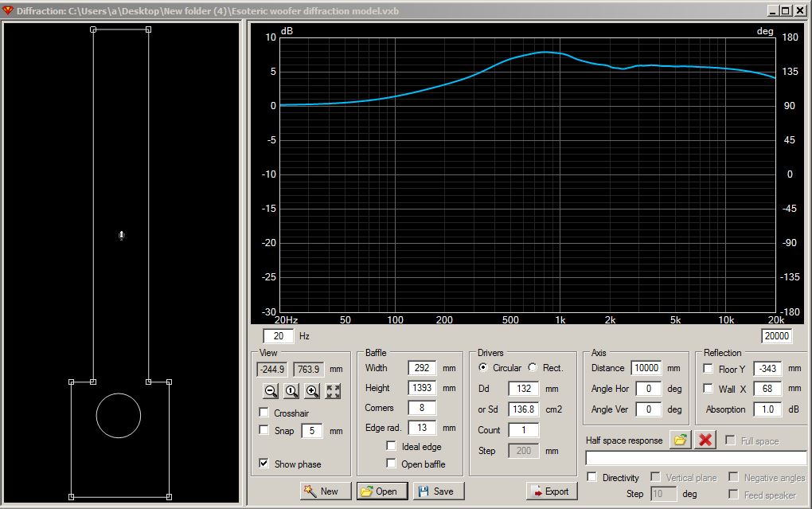812x509 pixels.
Task: Click the baffle Width input field
Action: pos(421,368)
